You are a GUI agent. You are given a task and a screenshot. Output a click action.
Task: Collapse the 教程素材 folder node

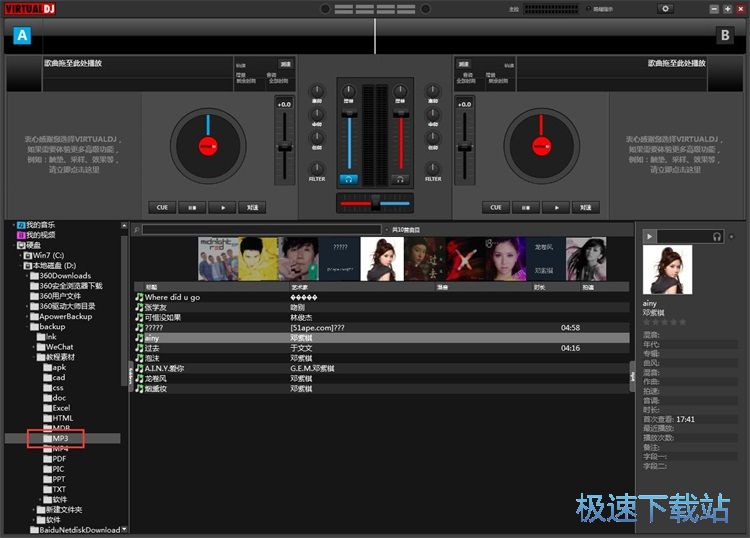click(34, 357)
